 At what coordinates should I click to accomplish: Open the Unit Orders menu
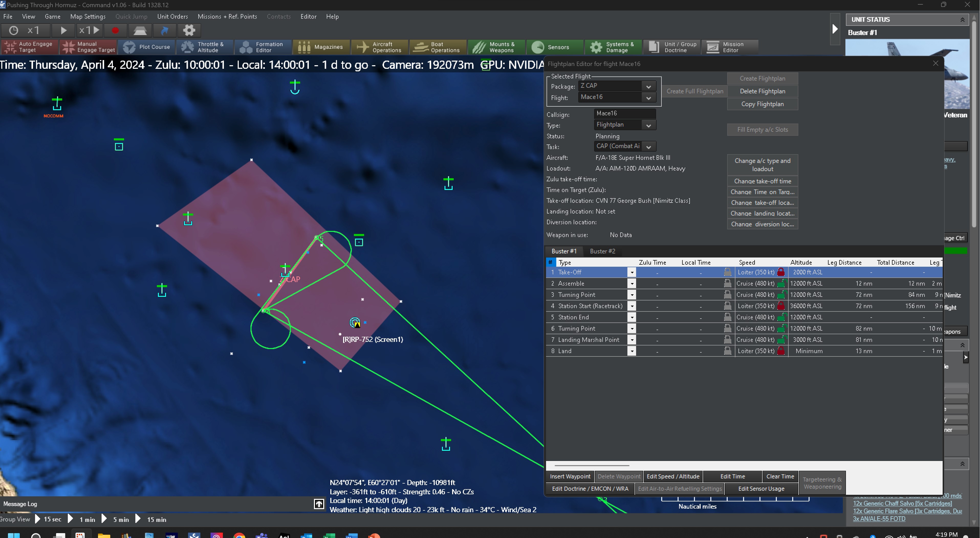(x=172, y=16)
